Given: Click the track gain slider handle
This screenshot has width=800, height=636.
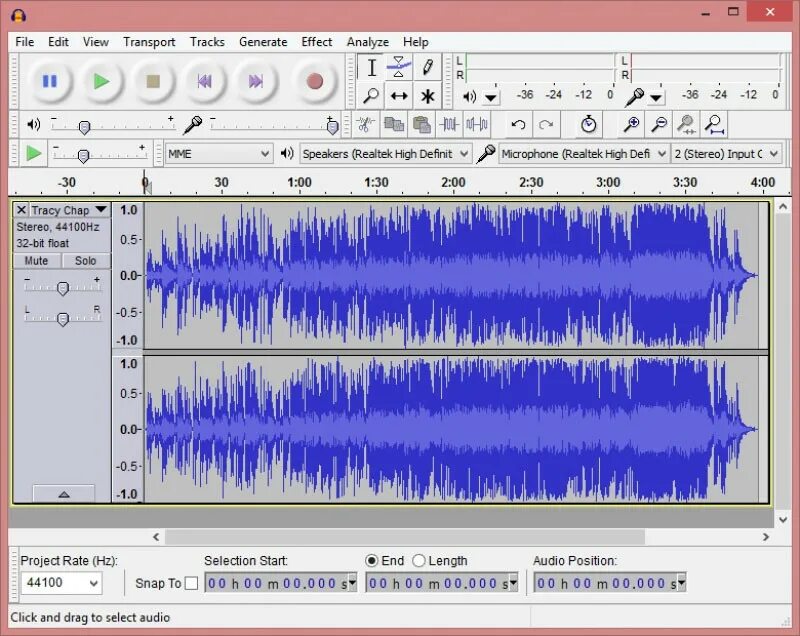Looking at the screenshot, I should coord(63,289).
